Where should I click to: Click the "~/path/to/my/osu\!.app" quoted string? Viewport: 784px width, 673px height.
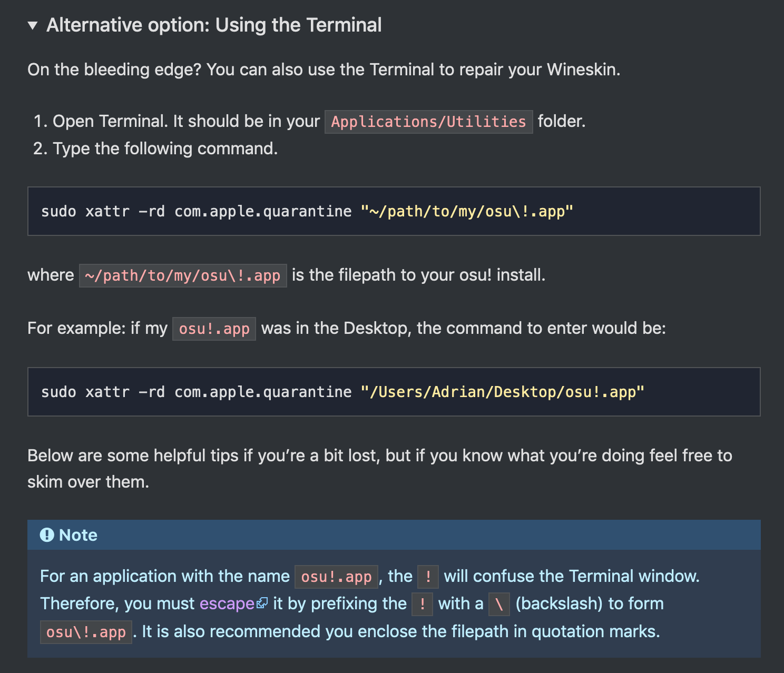coord(467,211)
